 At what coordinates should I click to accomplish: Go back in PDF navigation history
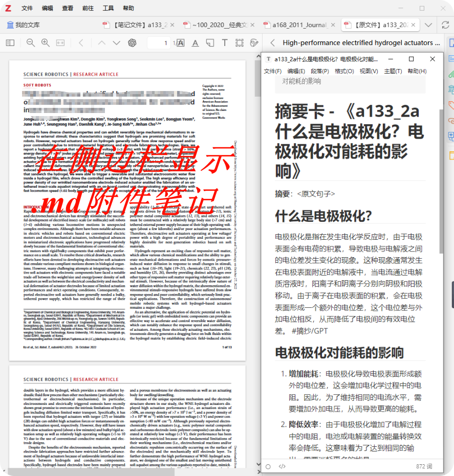81,43
